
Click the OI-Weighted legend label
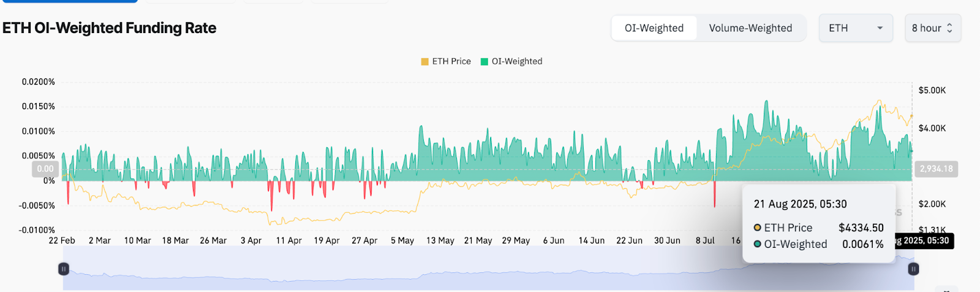click(517, 61)
